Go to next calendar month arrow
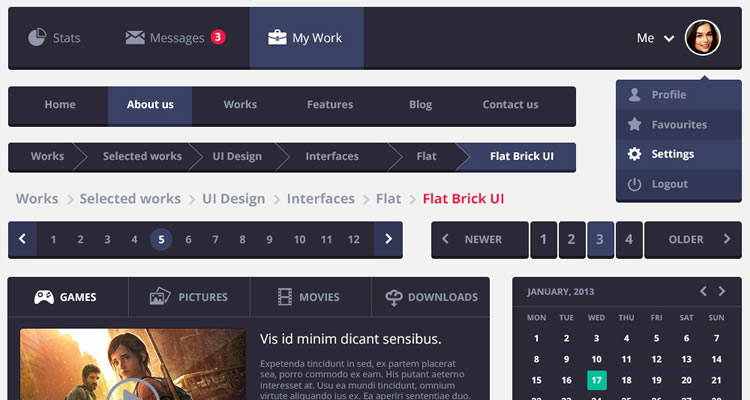Image resolution: width=750 pixels, height=400 pixels. pos(723,291)
